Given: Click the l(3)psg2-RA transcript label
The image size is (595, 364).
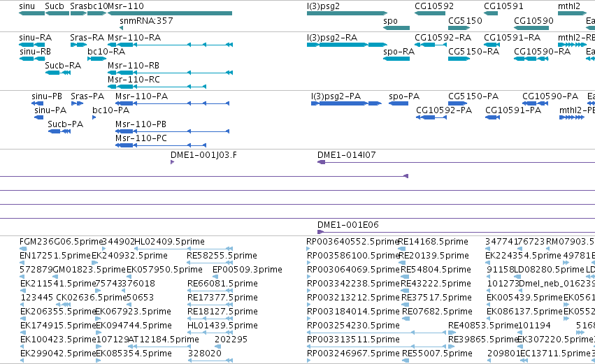Looking at the screenshot, I should tap(332, 38).
